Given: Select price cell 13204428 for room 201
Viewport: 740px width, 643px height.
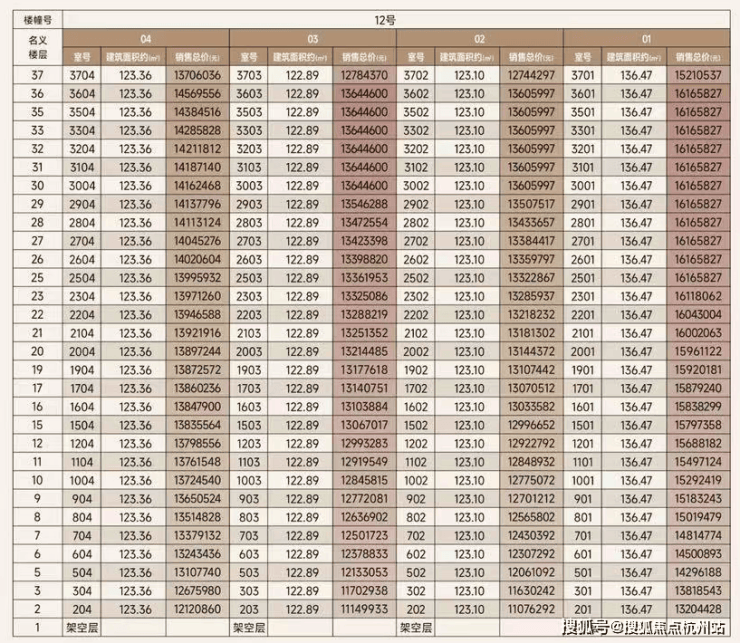Looking at the screenshot, I should click(699, 609).
